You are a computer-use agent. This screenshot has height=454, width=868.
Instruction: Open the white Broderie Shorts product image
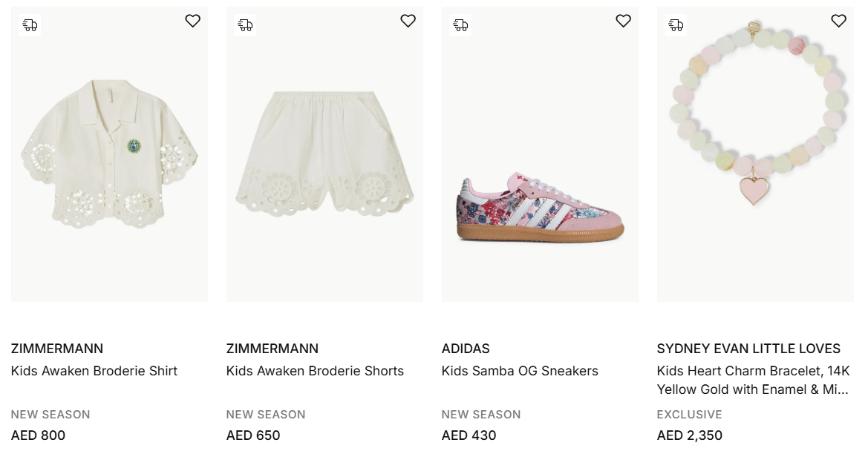click(324, 156)
